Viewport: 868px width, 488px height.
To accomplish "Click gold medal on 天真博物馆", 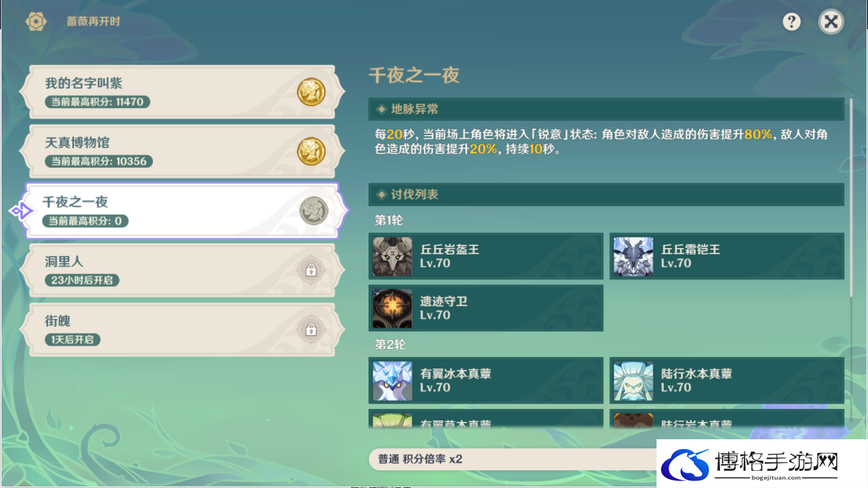I will coord(311,151).
